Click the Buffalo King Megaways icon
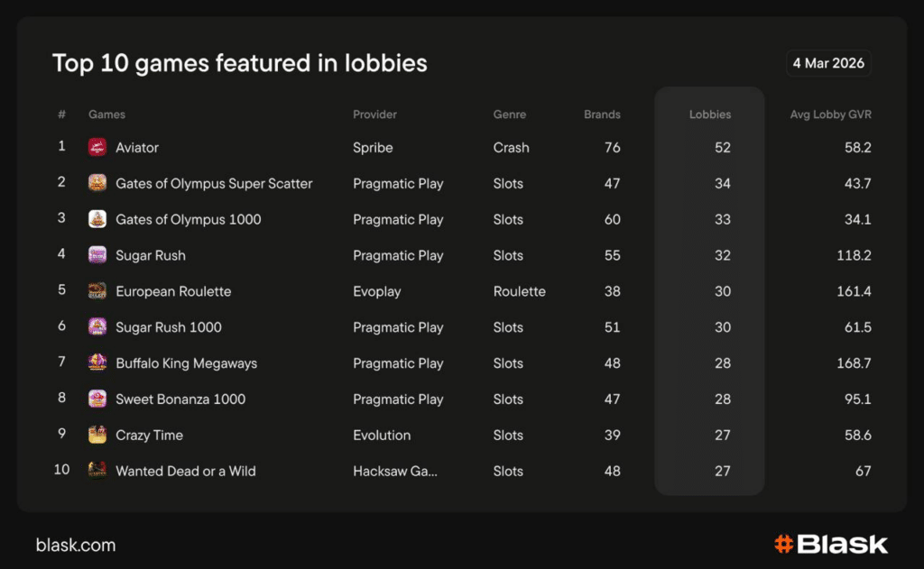The height and width of the screenshot is (569, 924). tap(97, 363)
